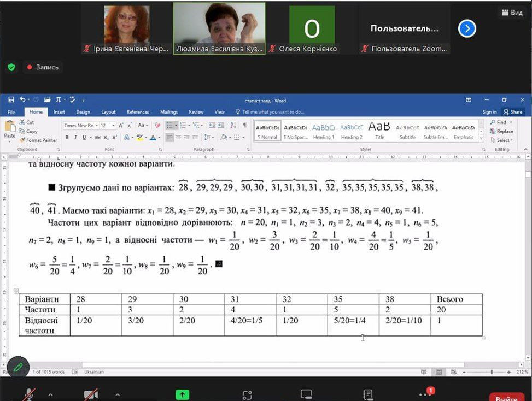Switch to the Insert ribbon tab
Image resolution: width=532 pixels, height=401 pixels.
click(x=59, y=112)
